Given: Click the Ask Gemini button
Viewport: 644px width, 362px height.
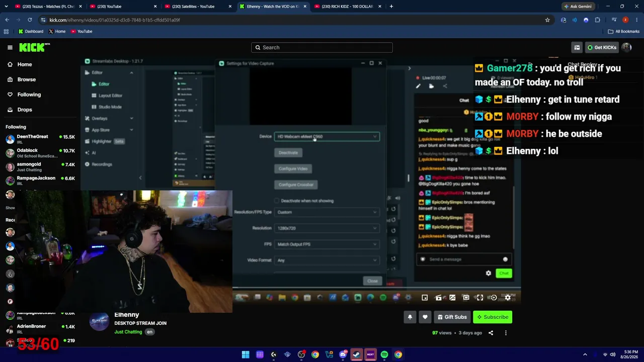Looking at the screenshot, I should click(578, 7).
